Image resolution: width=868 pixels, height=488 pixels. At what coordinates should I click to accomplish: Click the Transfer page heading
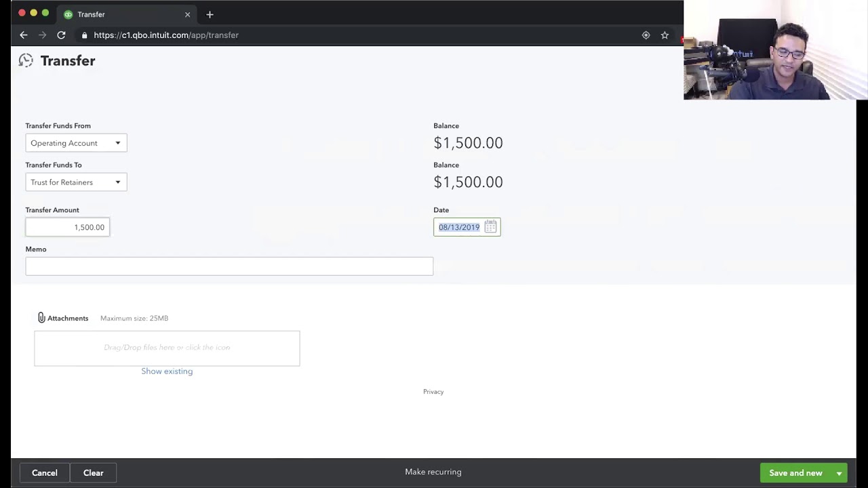tap(68, 60)
